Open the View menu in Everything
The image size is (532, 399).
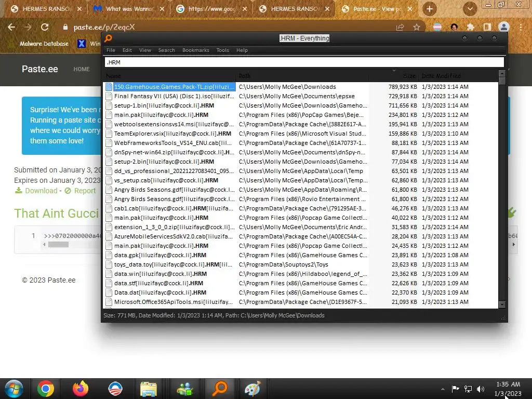[x=145, y=50]
